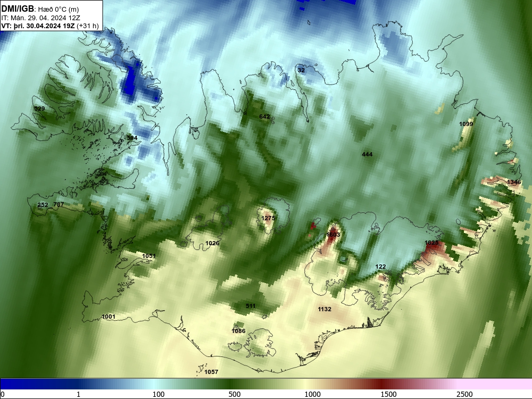Click the header title "DMI/IGB: Hæð 0°C (m)"
The image size is (532, 399).
[x=40, y=9]
